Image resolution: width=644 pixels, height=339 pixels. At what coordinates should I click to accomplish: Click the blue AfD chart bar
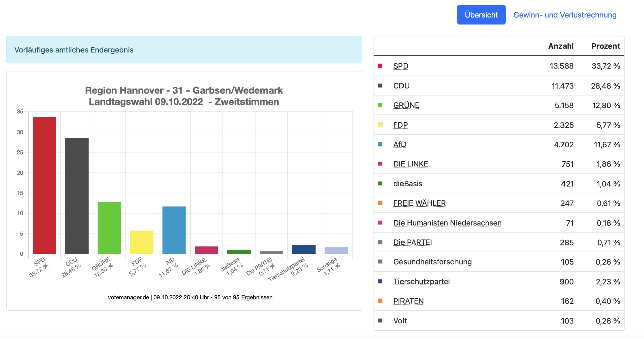174,230
